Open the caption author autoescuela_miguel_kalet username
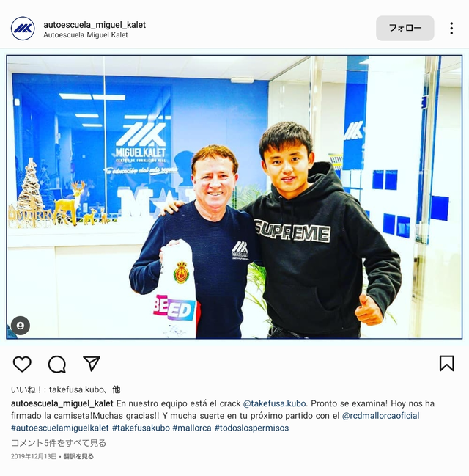Image resolution: width=469 pixels, height=476 pixels. tap(62, 403)
